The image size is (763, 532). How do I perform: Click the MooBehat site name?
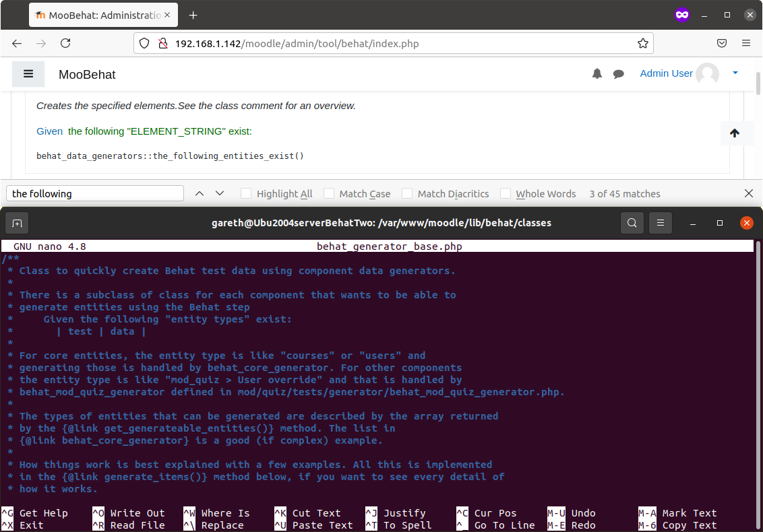pos(87,74)
